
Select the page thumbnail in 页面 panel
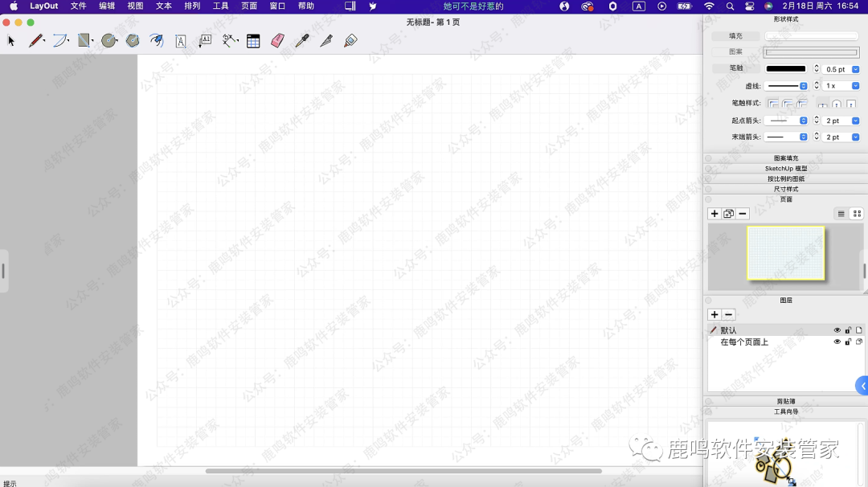click(785, 253)
